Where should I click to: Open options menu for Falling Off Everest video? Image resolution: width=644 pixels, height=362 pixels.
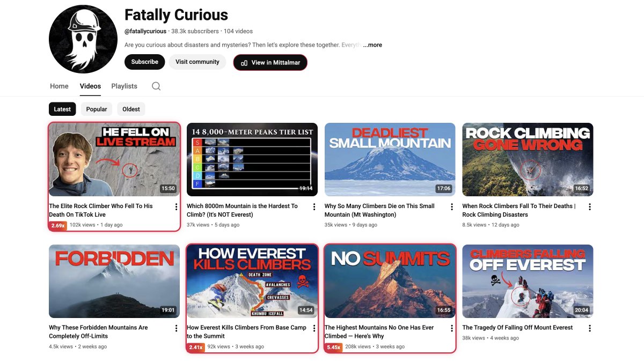590,328
